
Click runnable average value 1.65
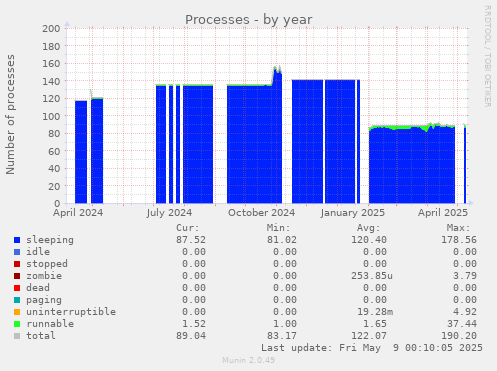click(375, 324)
